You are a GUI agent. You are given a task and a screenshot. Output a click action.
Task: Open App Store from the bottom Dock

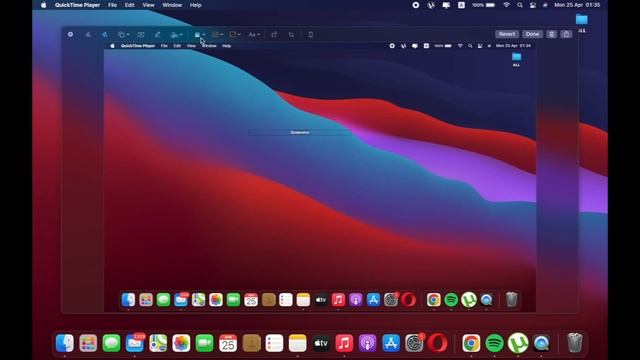pyautogui.click(x=391, y=343)
